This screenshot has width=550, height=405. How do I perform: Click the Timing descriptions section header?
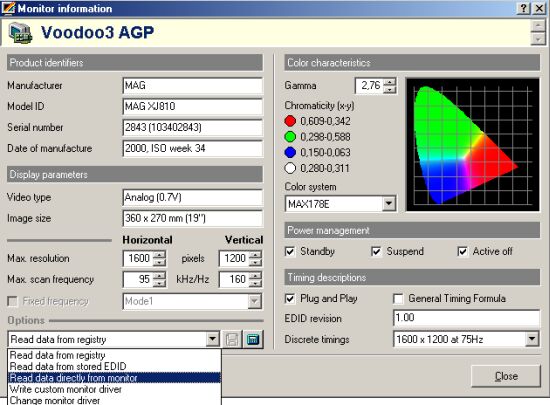coord(412,277)
